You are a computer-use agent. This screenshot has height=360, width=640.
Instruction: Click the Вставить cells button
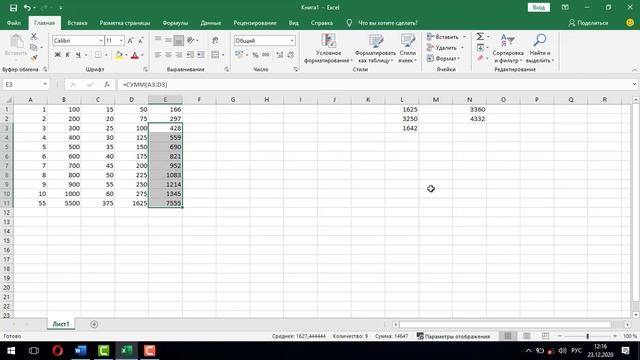pos(442,37)
